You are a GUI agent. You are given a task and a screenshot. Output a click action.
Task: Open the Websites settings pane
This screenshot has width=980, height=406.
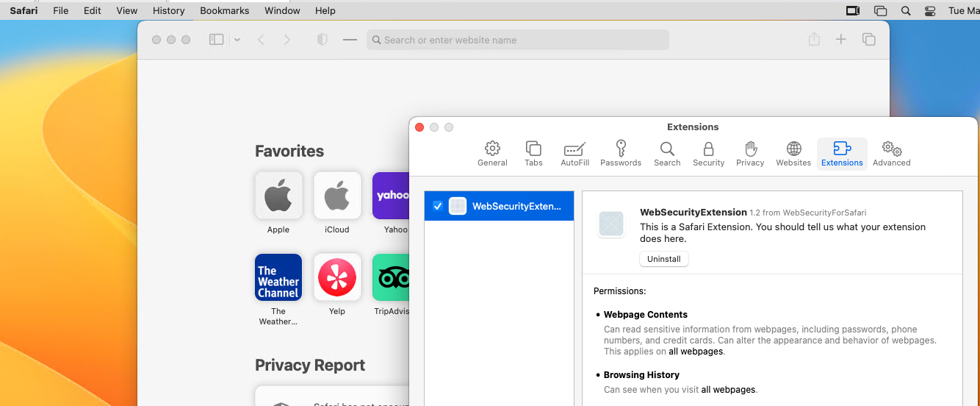tap(793, 154)
